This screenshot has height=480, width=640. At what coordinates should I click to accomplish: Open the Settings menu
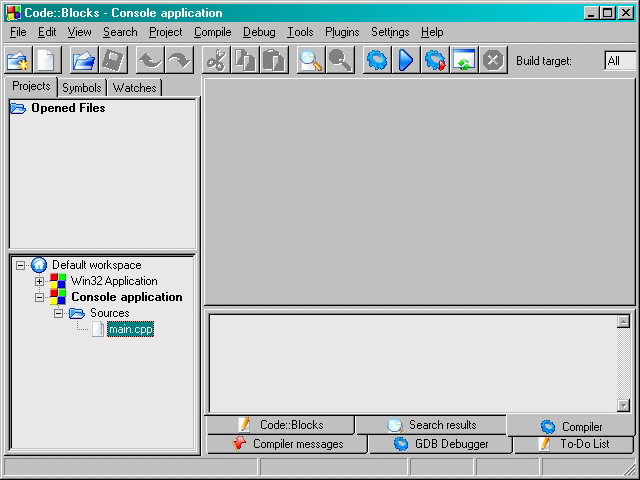[x=390, y=32]
